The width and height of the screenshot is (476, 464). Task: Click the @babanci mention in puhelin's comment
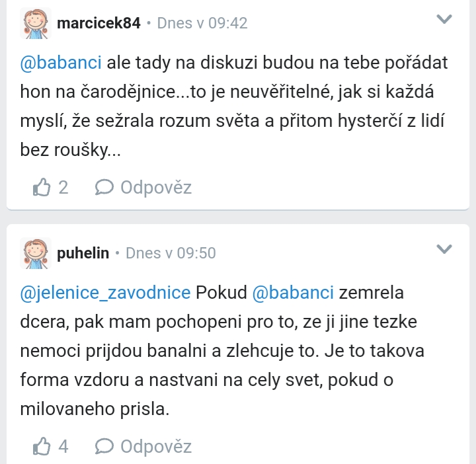tap(294, 293)
